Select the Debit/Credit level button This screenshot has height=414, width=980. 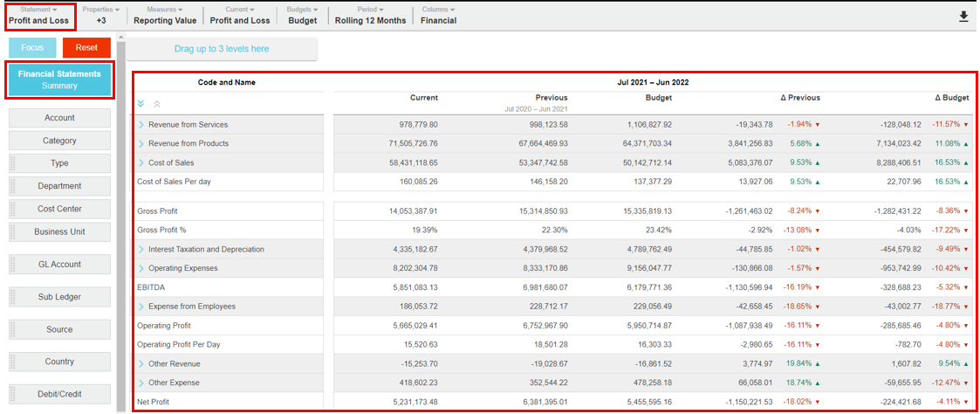(x=59, y=394)
